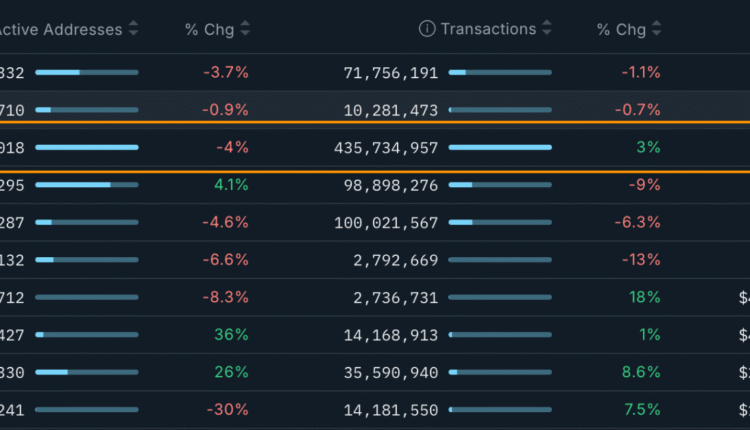Viewport: 750px width, 430px height.
Task: Sort by the Active Addresses column header text
Action: pyautogui.click(x=60, y=29)
